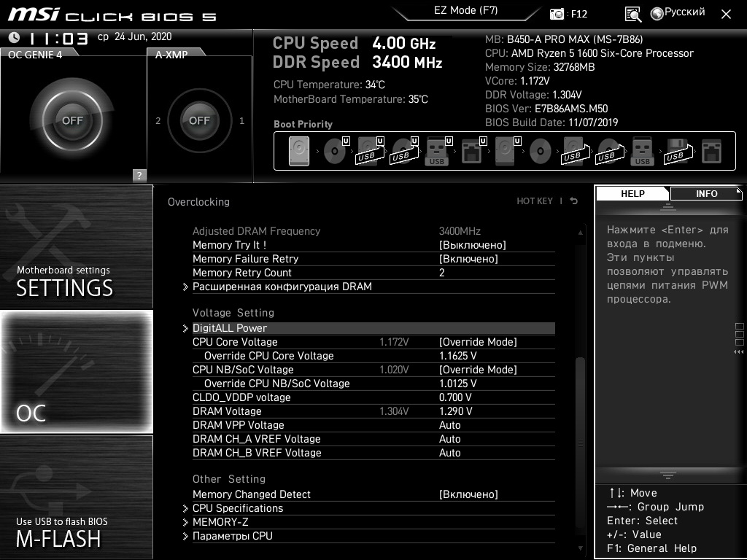Choose the legacy network boot icon without UEFI badge
This screenshot has width=747, height=560.
[711, 152]
